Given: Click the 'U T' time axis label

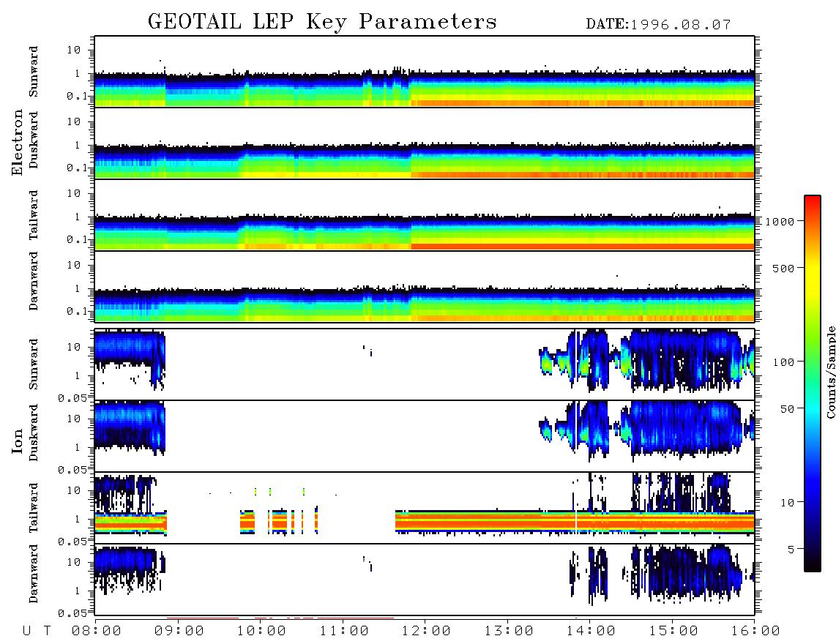Looking at the screenshot, I should (x=37, y=631).
